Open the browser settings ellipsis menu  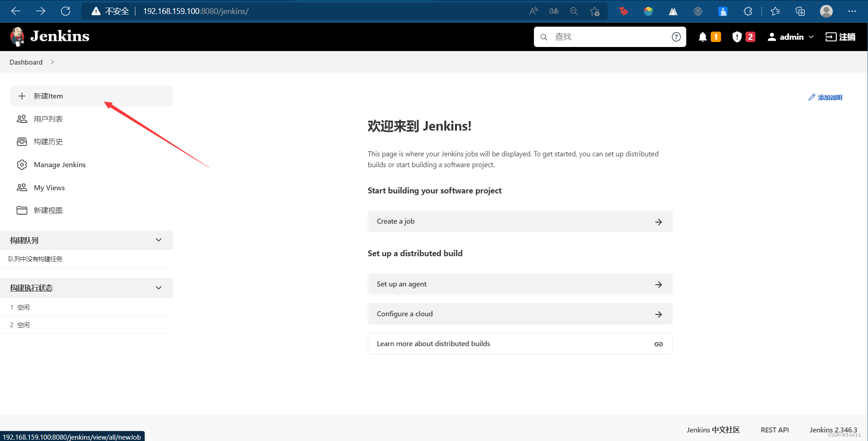852,11
